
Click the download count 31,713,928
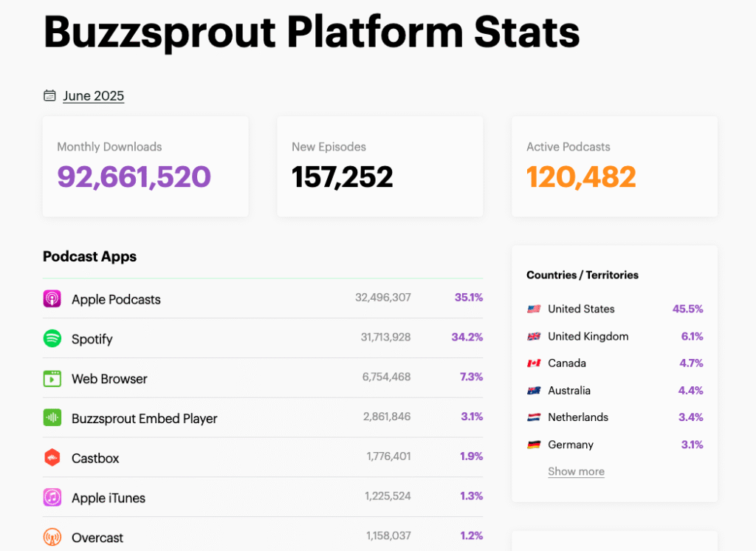[385, 337]
